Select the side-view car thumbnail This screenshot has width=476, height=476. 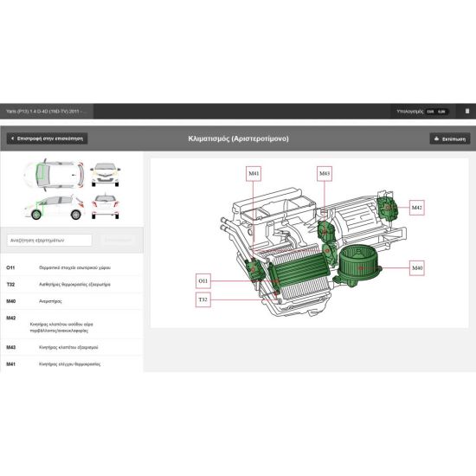tap(54, 208)
